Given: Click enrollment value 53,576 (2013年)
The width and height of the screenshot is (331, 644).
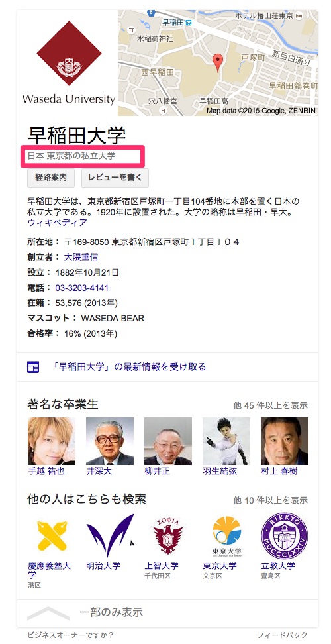Looking at the screenshot, I should (x=87, y=303).
